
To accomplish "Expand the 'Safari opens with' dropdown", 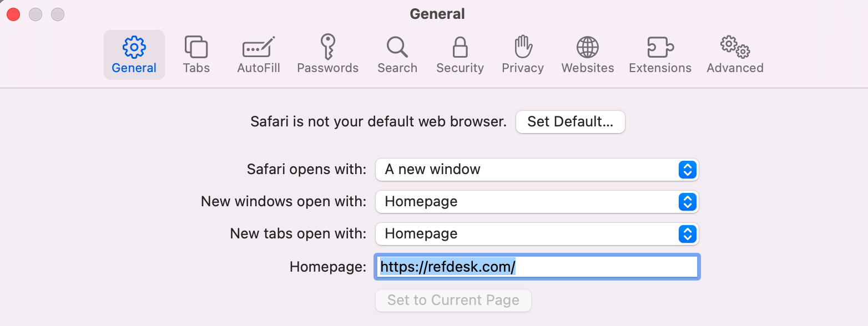I will tap(537, 170).
